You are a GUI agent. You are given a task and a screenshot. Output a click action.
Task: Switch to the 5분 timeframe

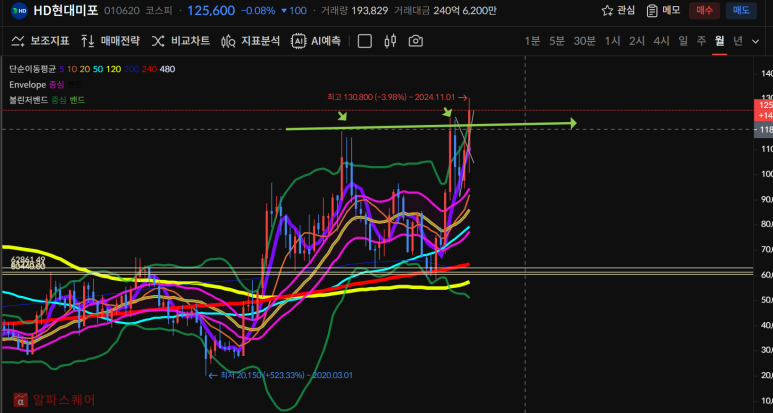coord(557,41)
